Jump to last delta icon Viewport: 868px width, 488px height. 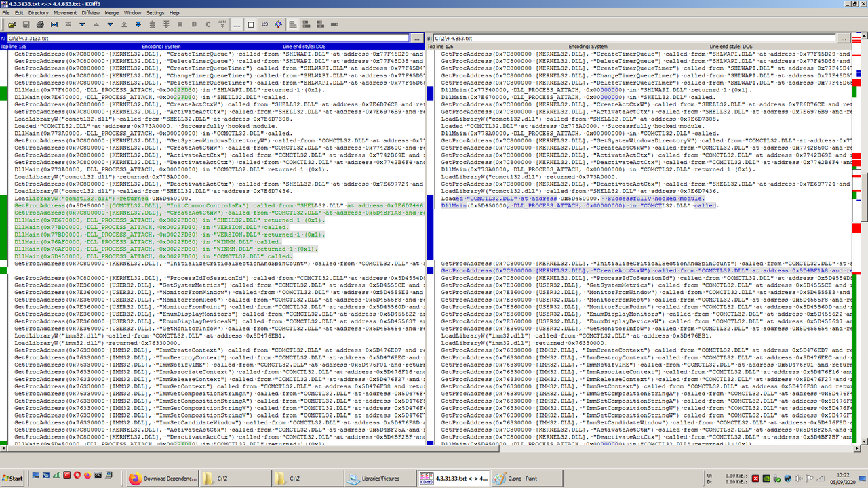pos(82,24)
